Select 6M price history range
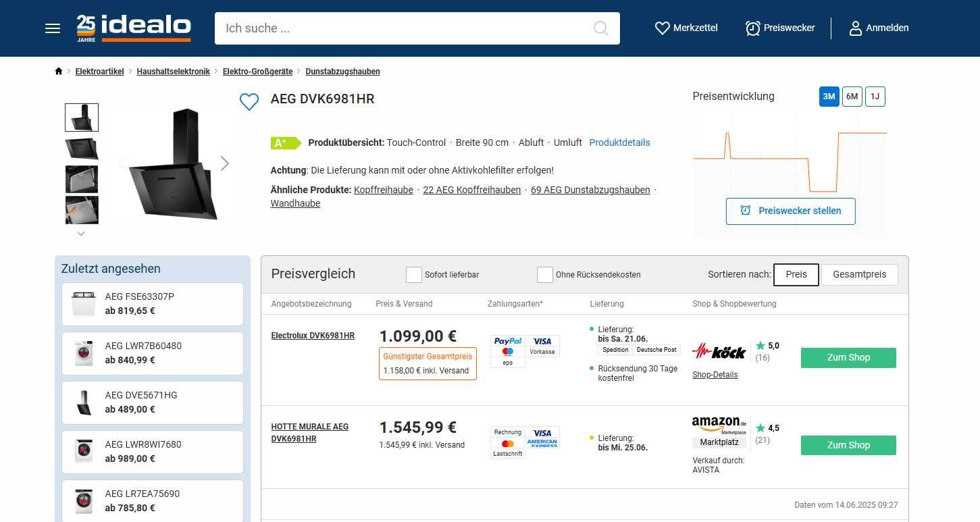The image size is (980, 522). click(852, 97)
